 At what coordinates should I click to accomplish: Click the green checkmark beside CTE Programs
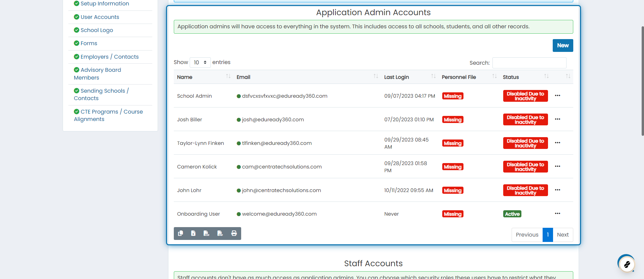[76, 112]
